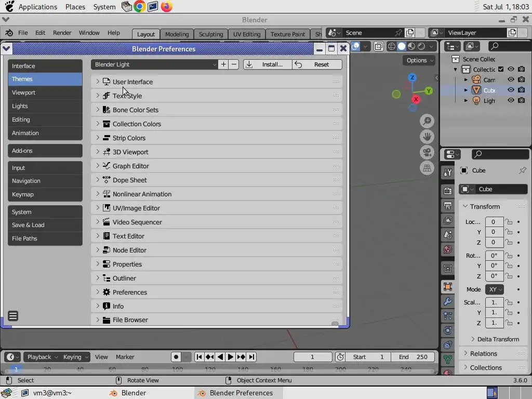The height and width of the screenshot is (399, 532).
Task: Click the Blender logo menu icon
Action: (x=9, y=33)
